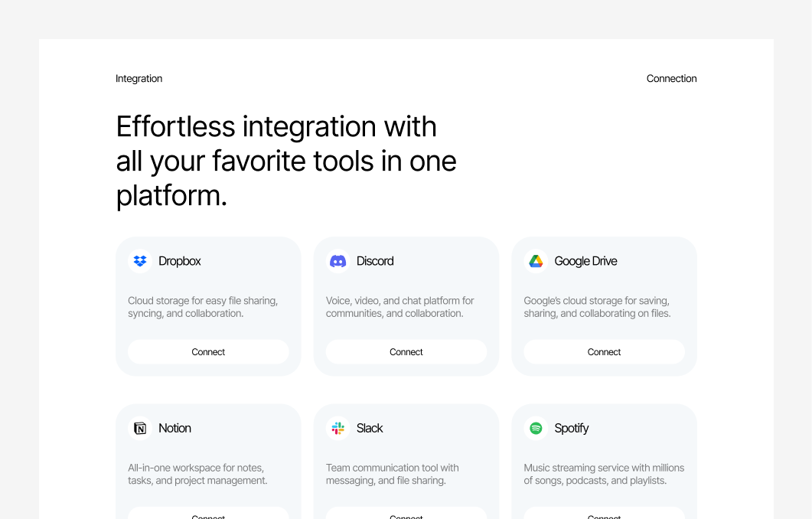Viewport: 812px width, 519px height.
Task: Connect the Discord integration
Action: [x=406, y=351]
